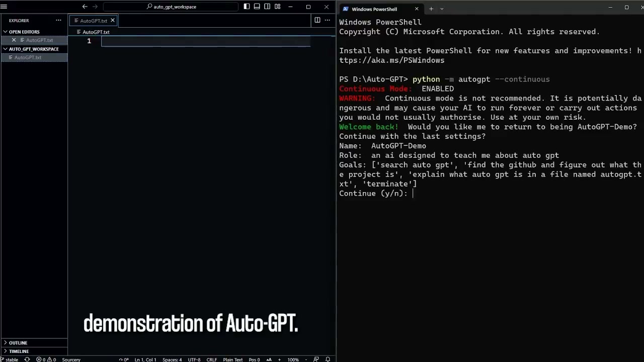
Task: Click Pos 0 in the status bar
Action: pyautogui.click(x=255, y=359)
